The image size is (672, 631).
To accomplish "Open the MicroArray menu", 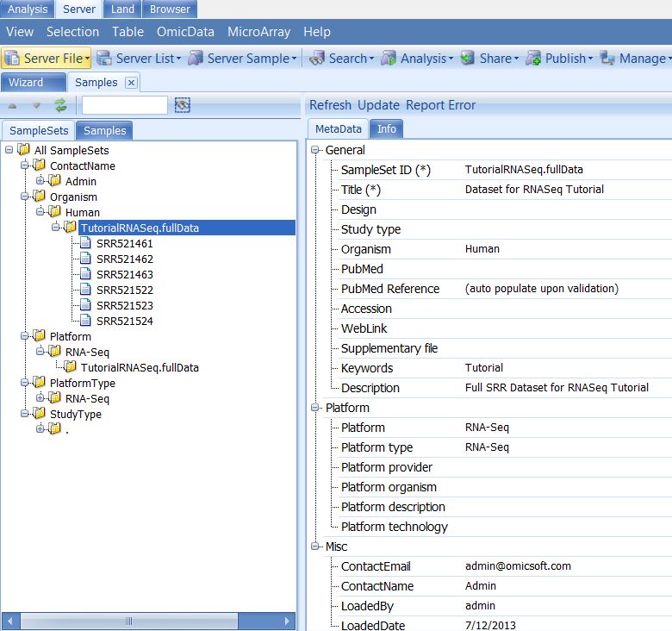I will 258,32.
